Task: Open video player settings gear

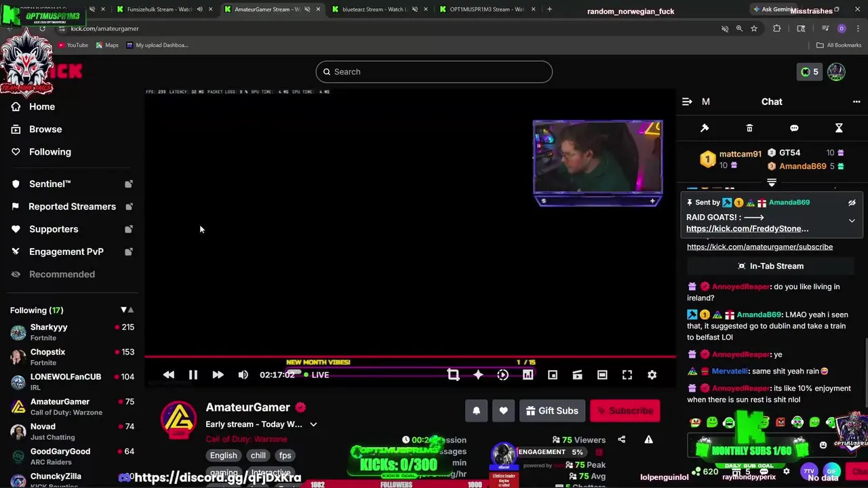Action: 652,375
